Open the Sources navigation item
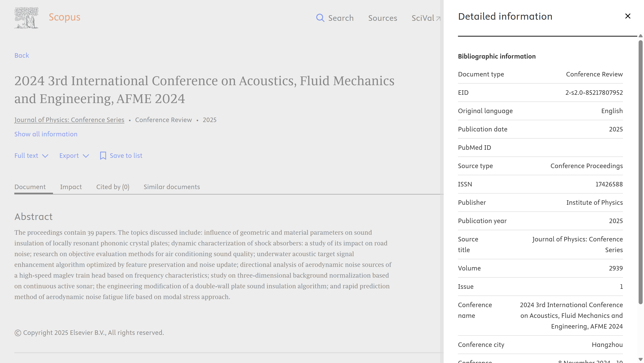Image resolution: width=644 pixels, height=363 pixels. (x=383, y=18)
